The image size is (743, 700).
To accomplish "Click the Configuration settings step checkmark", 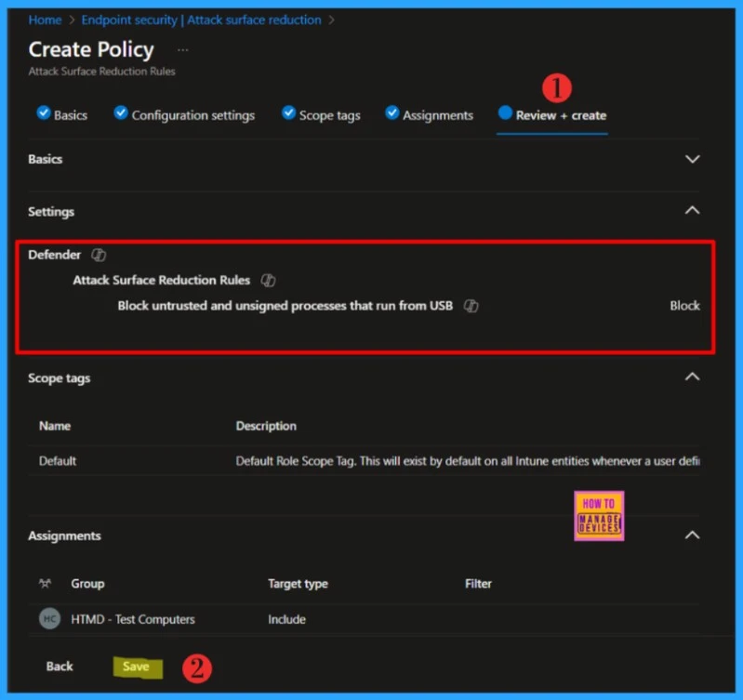I will click(x=121, y=113).
